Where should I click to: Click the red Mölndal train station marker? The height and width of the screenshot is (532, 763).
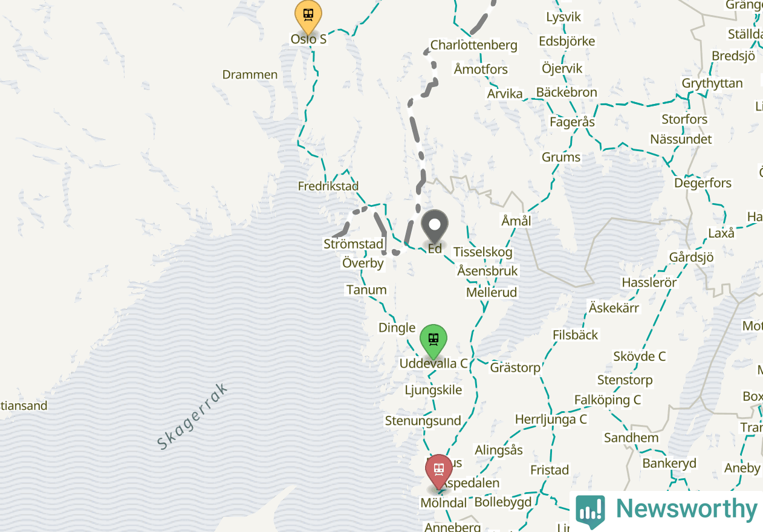pos(439,471)
